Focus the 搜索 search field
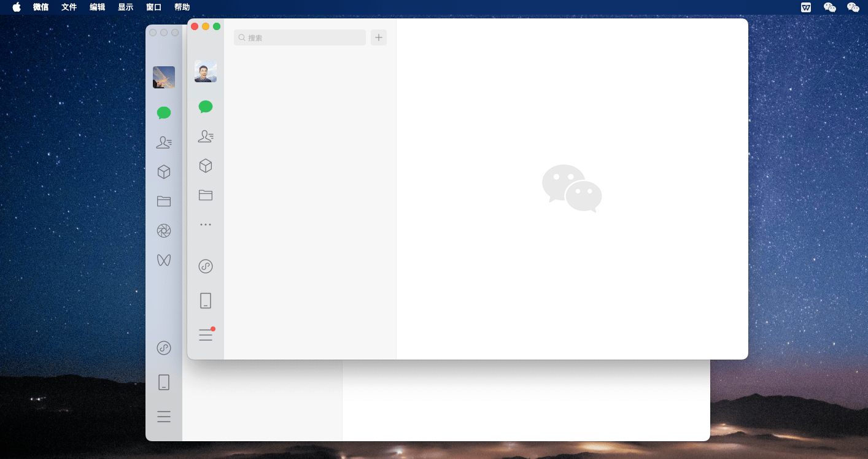Image resolution: width=868 pixels, height=459 pixels. [x=300, y=37]
